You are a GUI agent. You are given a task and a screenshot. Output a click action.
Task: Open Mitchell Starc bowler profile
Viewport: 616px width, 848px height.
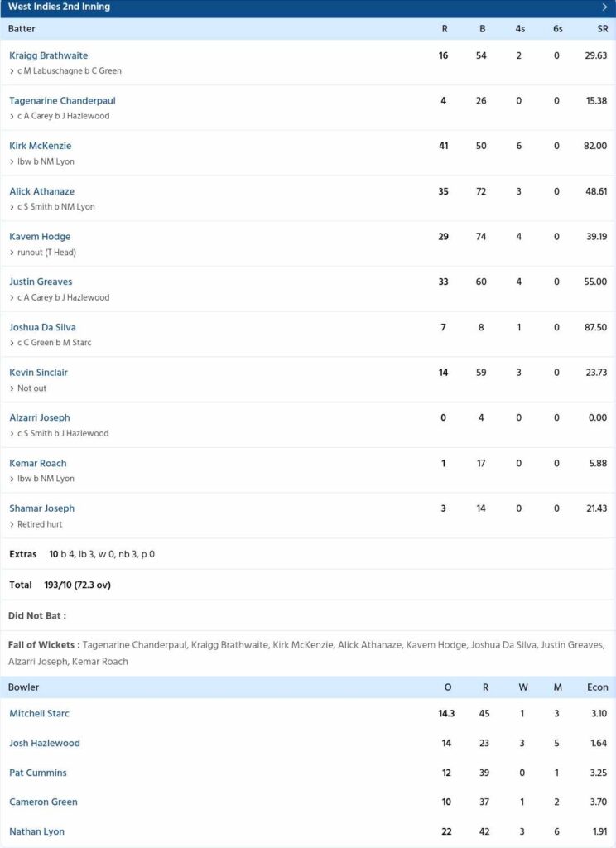point(39,713)
